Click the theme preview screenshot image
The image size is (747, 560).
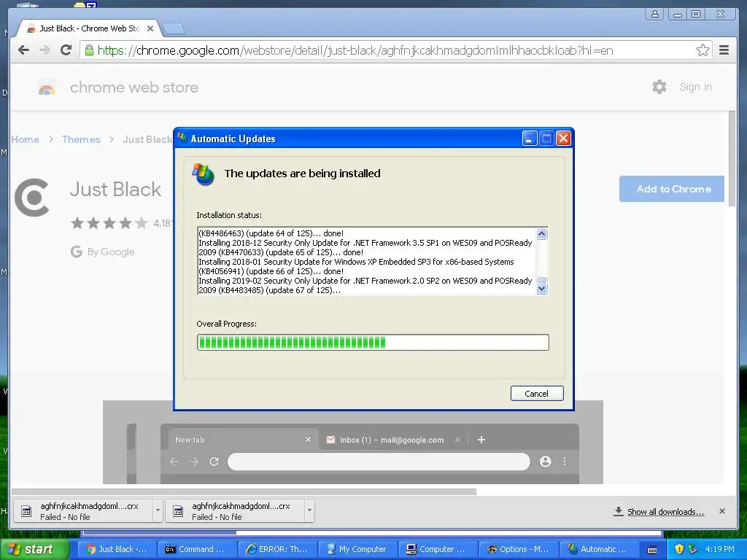[353, 447]
